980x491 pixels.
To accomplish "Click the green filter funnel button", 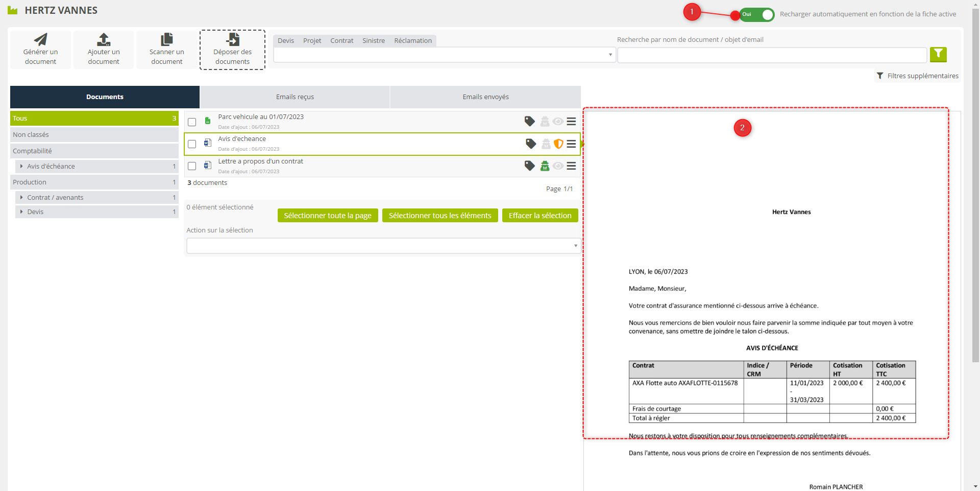I will coord(938,54).
